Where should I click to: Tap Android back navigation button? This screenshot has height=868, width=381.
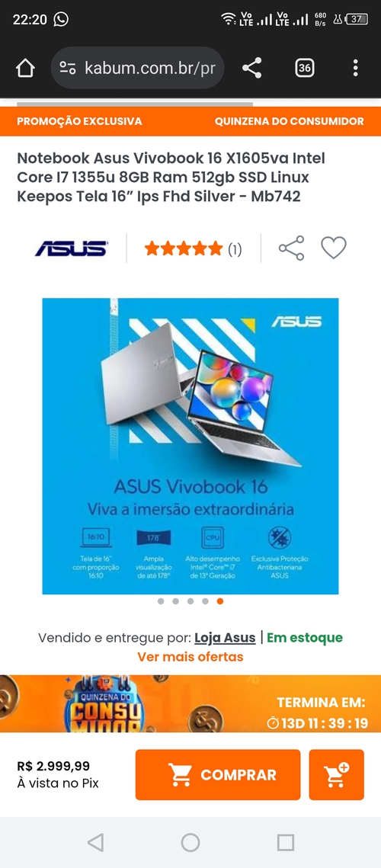tap(95, 843)
